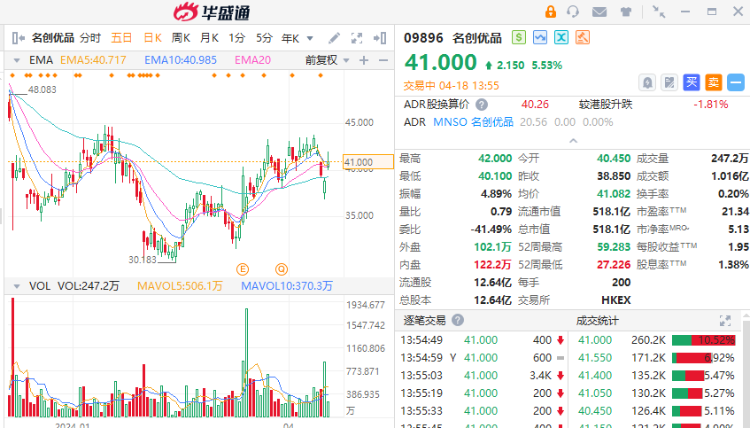Screen dimensions: 750x428
Task: Click the 30.183 low price label
Action: 142,260
